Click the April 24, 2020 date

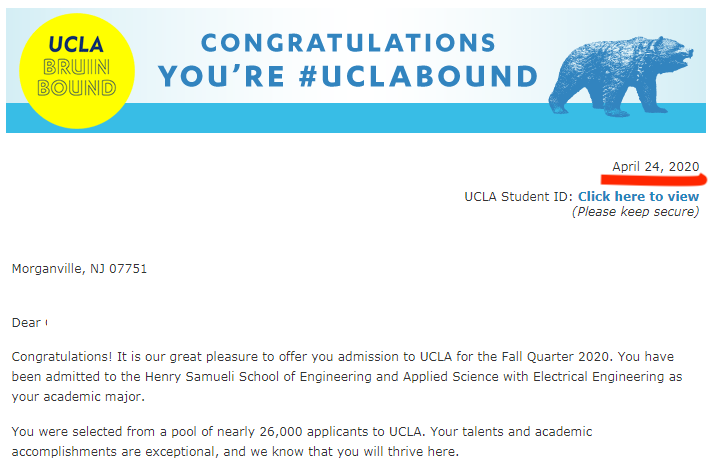(656, 166)
